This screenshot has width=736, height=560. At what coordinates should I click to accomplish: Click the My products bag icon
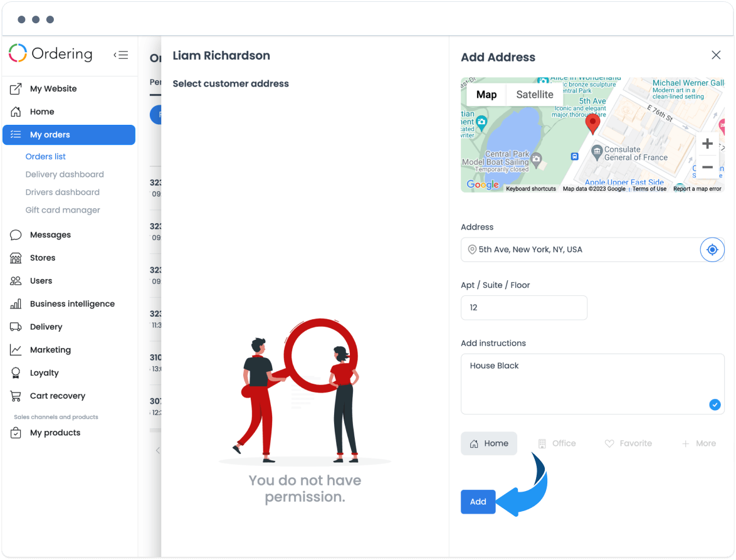[16, 433]
